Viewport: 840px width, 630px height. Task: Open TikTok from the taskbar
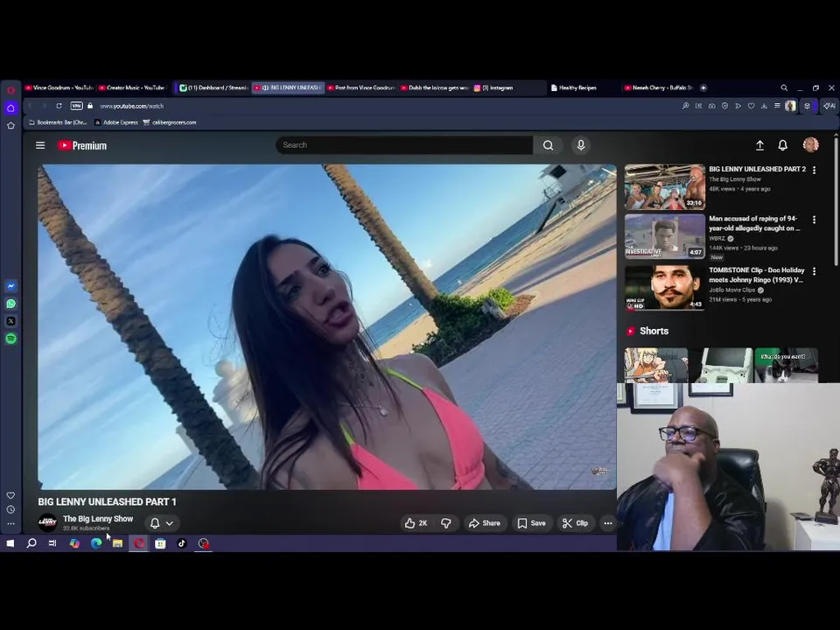coord(182,543)
